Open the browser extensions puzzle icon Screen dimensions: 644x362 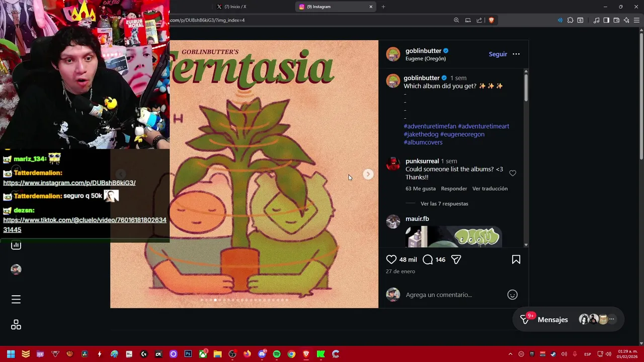click(x=570, y=20)
